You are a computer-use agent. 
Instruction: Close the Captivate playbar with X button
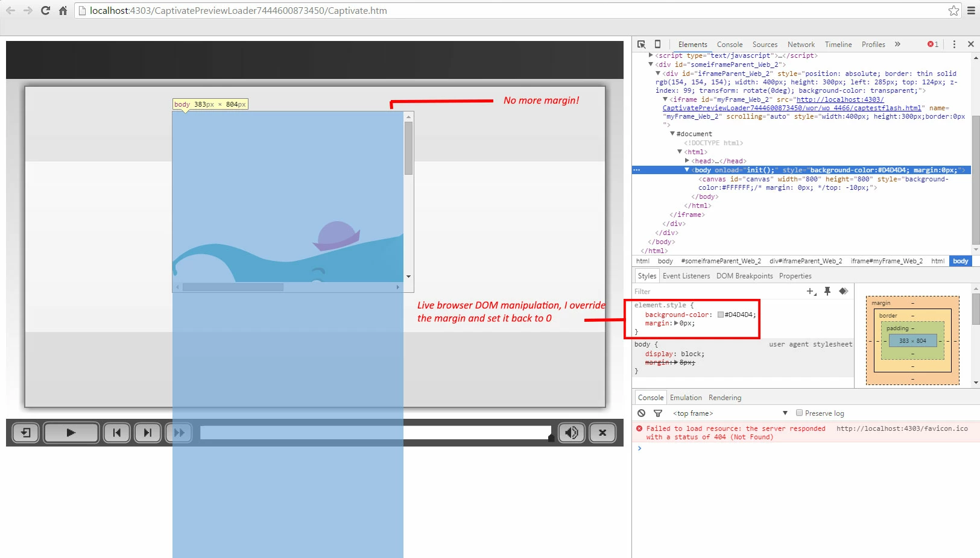point(602,433)
